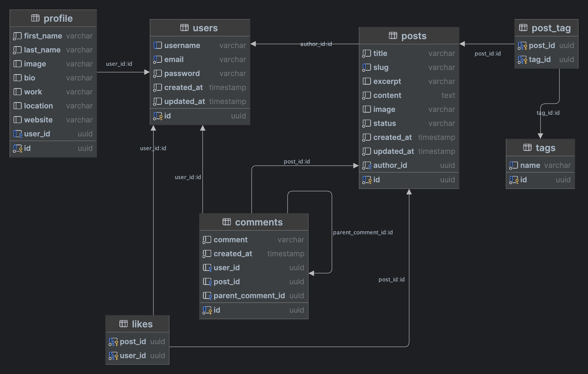Click the table icon beside profile header
The height and width of the screenshot is (374, 588).
(35, 18)
